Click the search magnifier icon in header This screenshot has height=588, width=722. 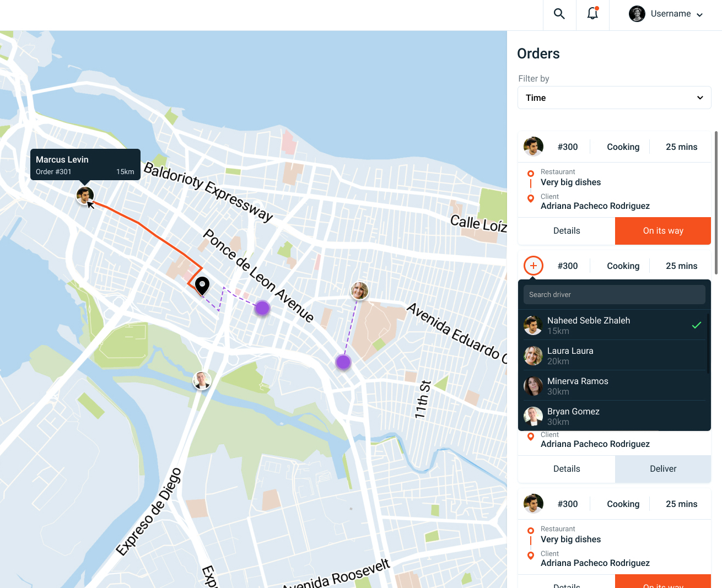tap(559, 14)
